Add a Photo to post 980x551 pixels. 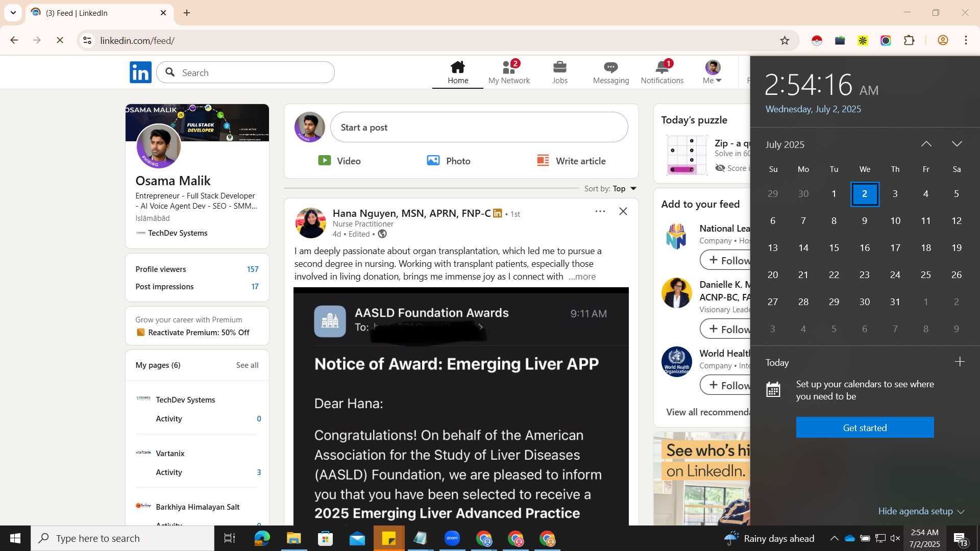pyautogui.click(x=449, y=161)
